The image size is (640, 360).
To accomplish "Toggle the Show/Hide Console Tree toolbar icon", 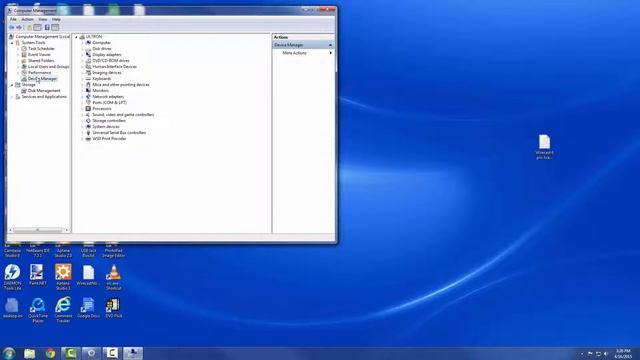I will click(38, 27).
